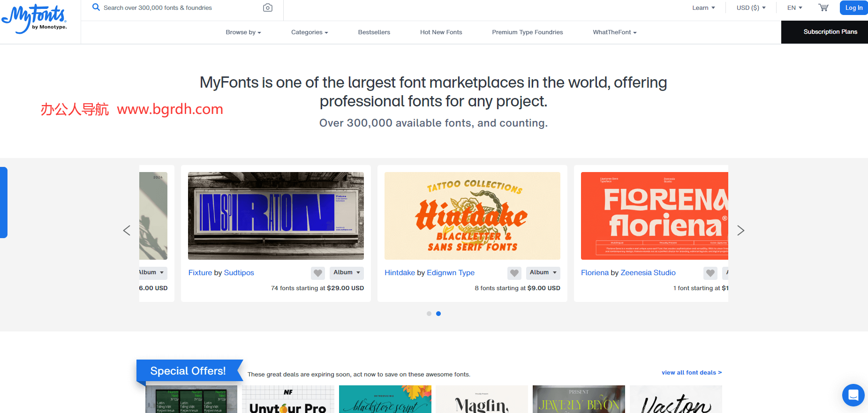868x413 pixels.
Task: Expand the Browse by menu
Action: coord(243,32)
